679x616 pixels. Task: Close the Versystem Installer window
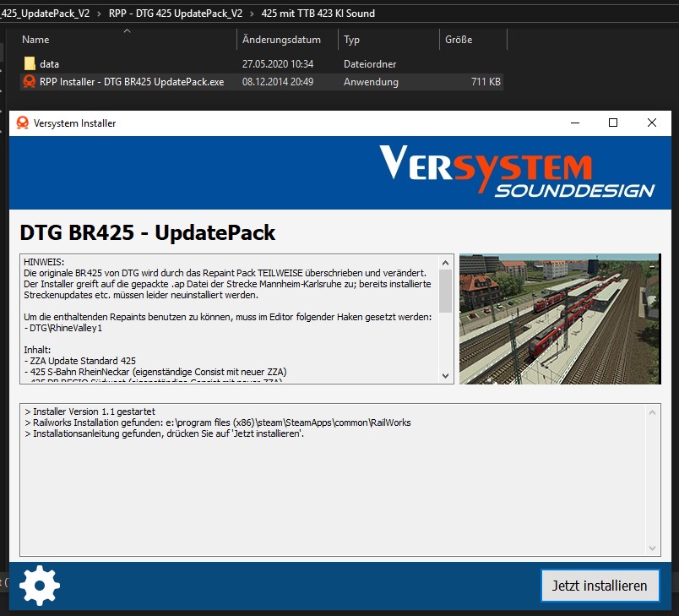click(x=652, y=123)
